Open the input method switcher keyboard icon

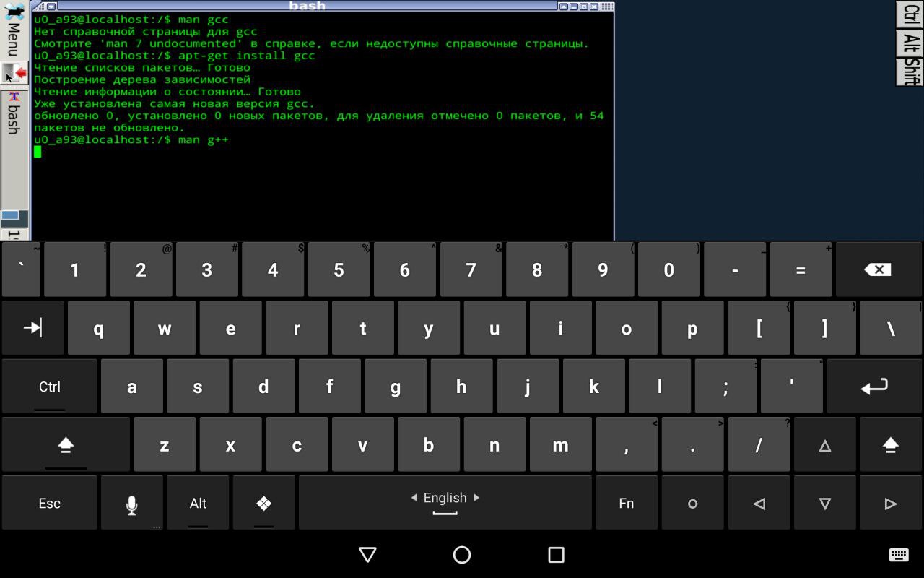coord(899,554)
